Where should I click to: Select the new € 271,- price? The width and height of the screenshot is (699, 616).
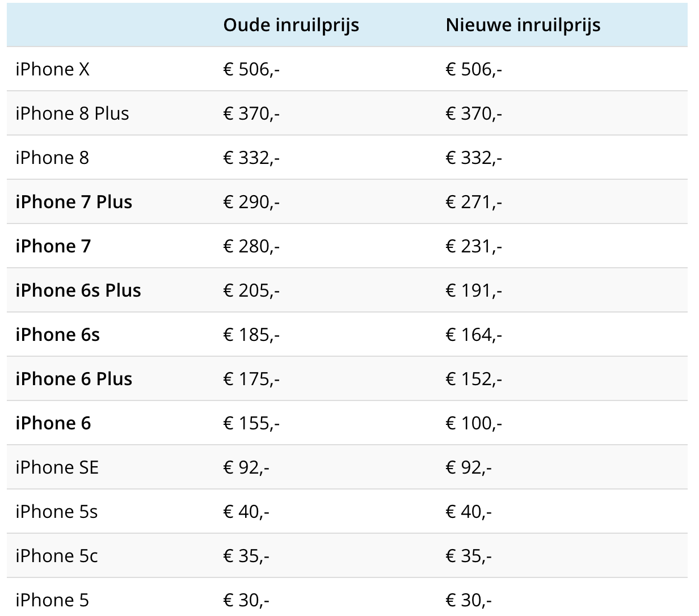pos(474,202)
